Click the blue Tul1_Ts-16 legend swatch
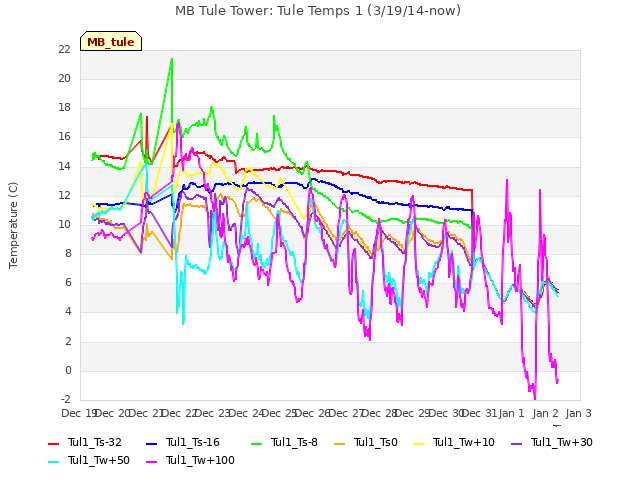The height and width of the screenshot is (480, 640). (x=151, y=443)
